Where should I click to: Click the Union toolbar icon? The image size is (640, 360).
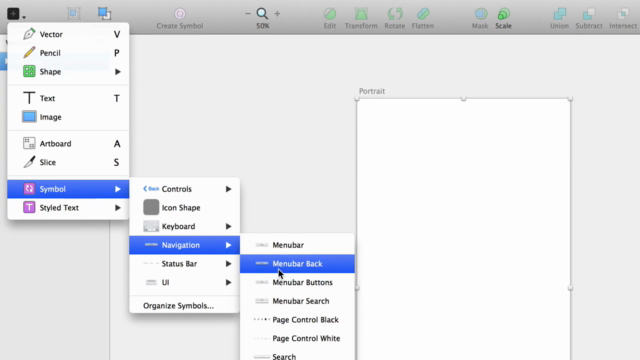click(x=559, y=14)
